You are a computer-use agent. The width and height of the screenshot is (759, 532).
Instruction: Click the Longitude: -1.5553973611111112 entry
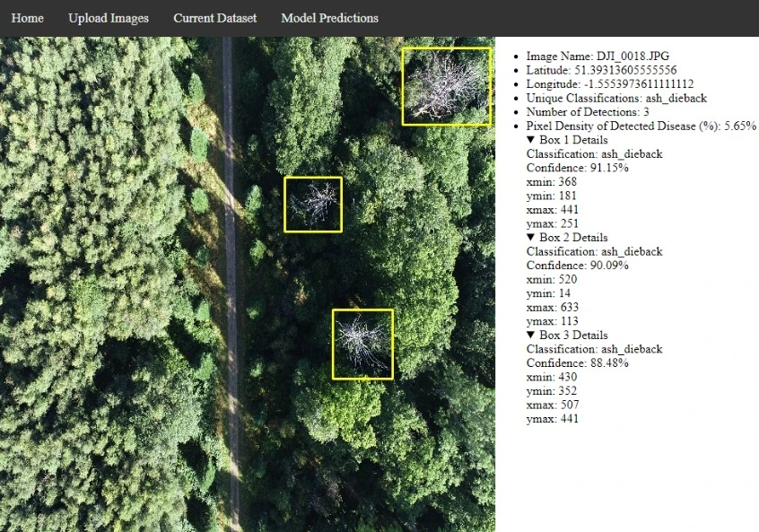click(x=610, y=84)
